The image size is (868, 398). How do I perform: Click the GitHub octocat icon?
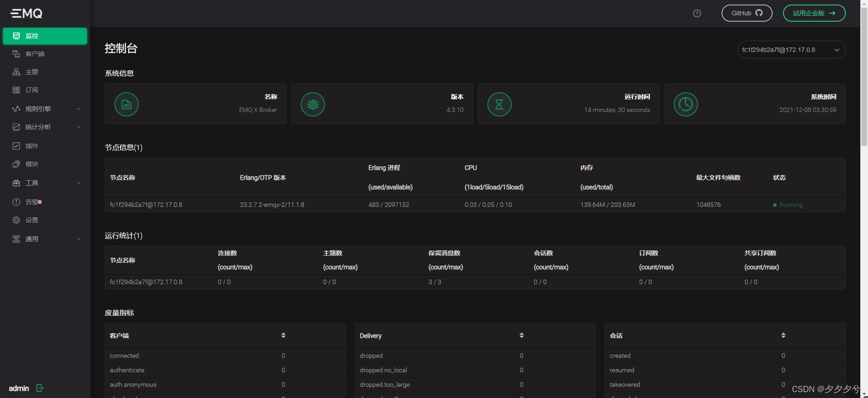tap(759, 13)
